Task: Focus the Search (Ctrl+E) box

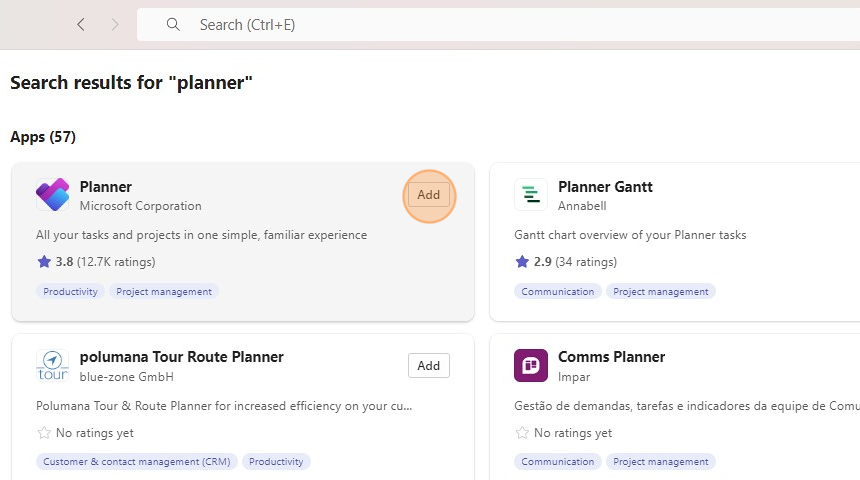Action: pos(500,24)
